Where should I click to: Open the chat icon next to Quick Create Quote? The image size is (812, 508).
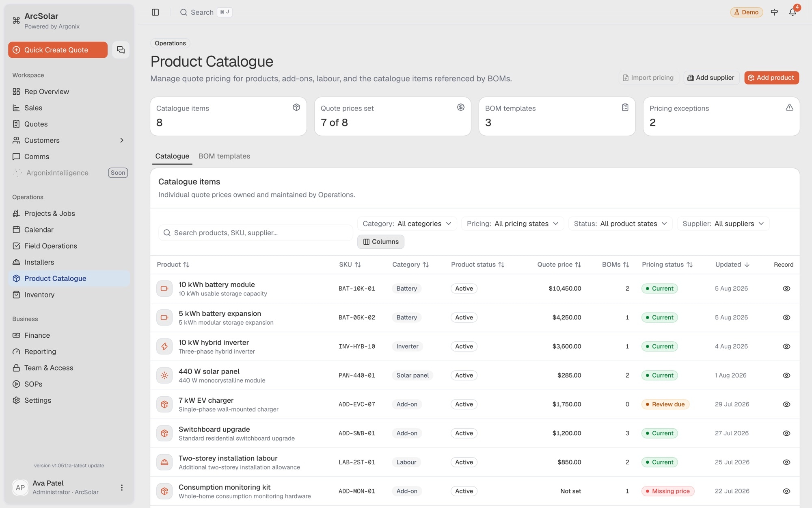[x=121, y=50]
